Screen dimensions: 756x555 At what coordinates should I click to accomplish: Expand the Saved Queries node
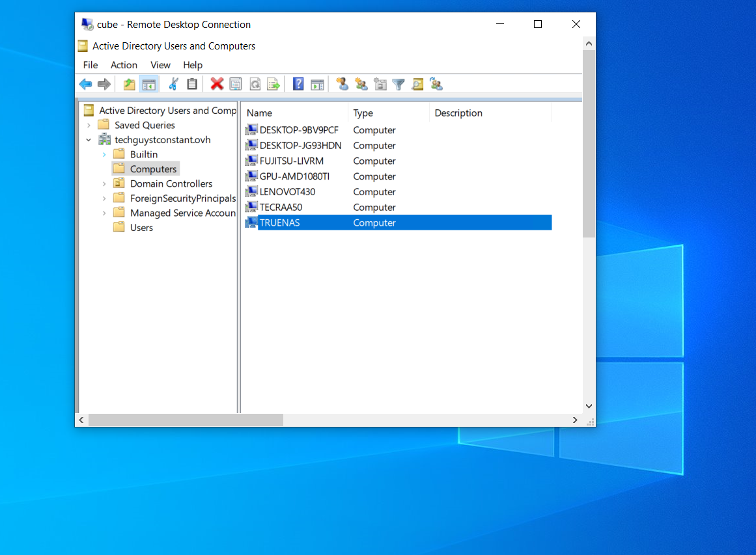[89, 126]
